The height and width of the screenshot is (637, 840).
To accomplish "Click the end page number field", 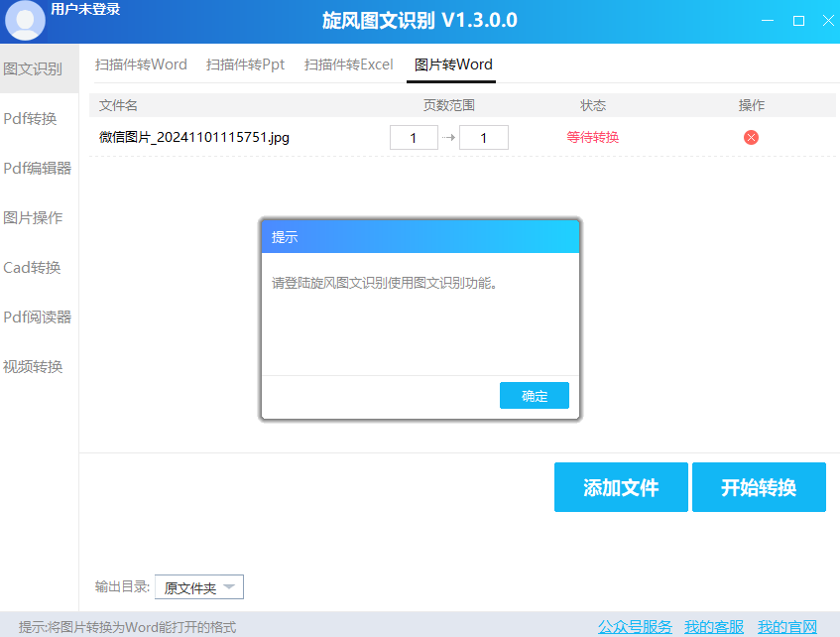I will (484, 138).
